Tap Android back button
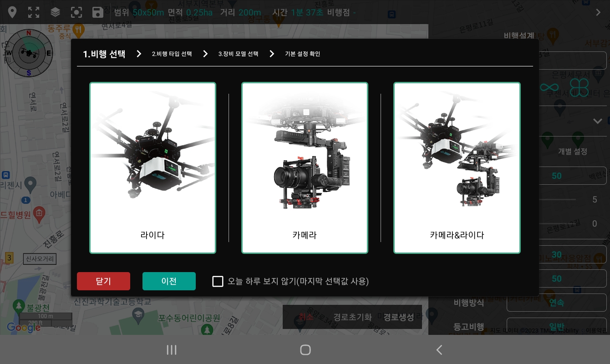The image size is (610, 364). click(439, 349)
